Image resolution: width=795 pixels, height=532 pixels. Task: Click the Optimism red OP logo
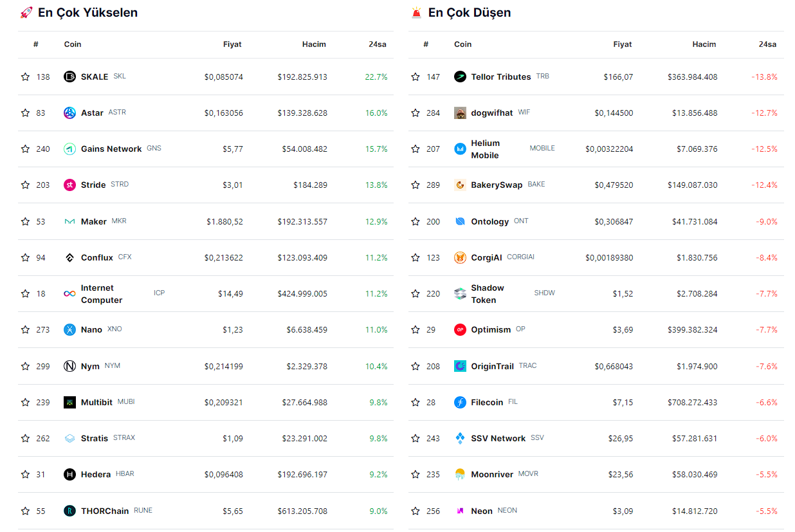point(459,330)
